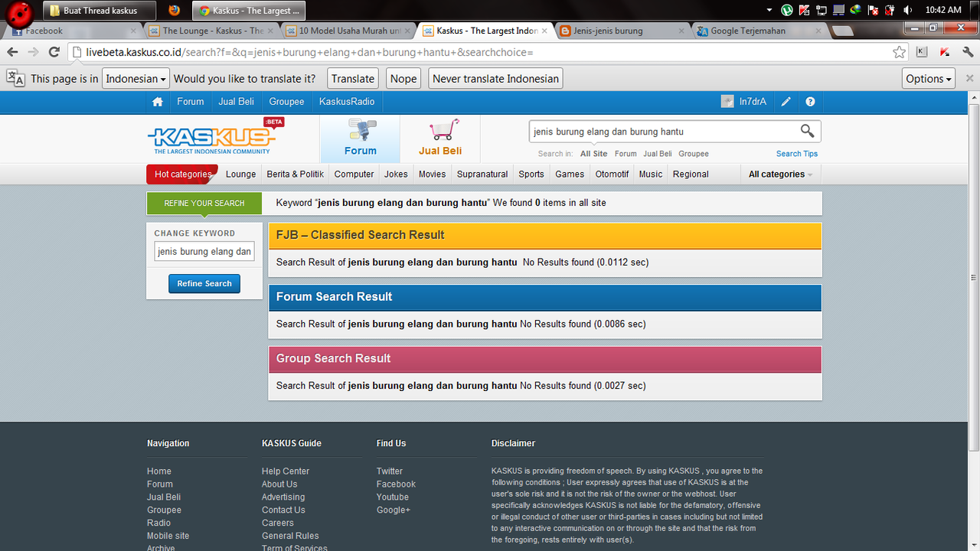Show hidden system tray icons
Image resolution: width=980 pixels, height=551 pixels.
[x=769, y=10]
